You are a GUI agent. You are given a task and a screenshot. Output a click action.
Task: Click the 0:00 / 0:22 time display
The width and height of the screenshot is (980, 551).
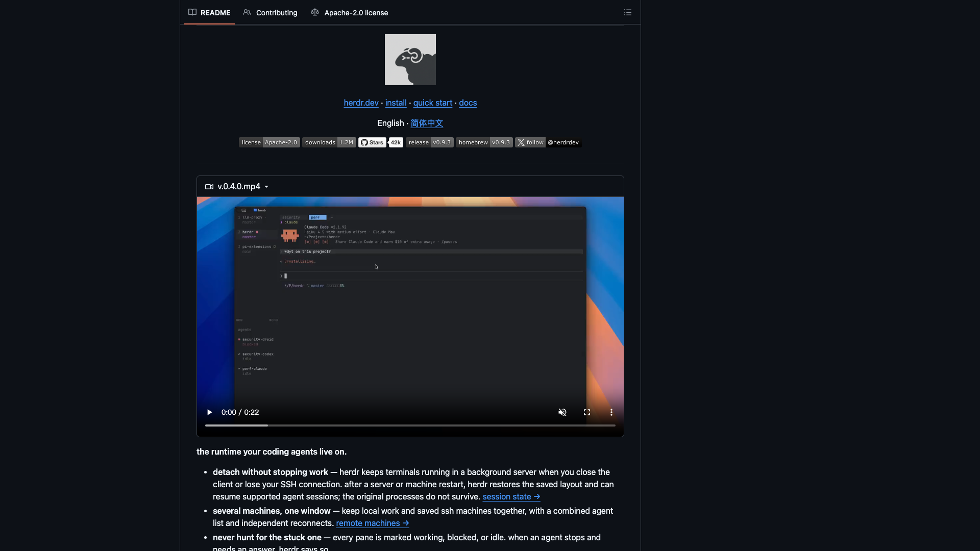pyautogui.click(x=240, y=412)
